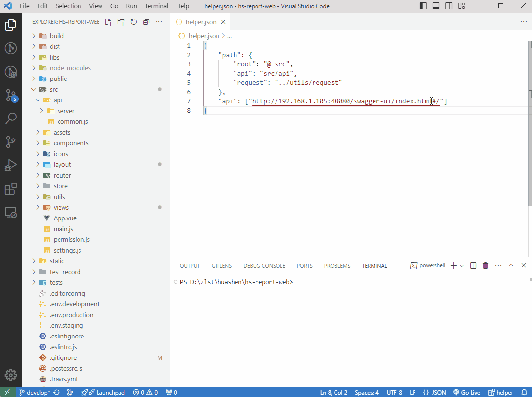Open the Terminal menu

(157, 6)
